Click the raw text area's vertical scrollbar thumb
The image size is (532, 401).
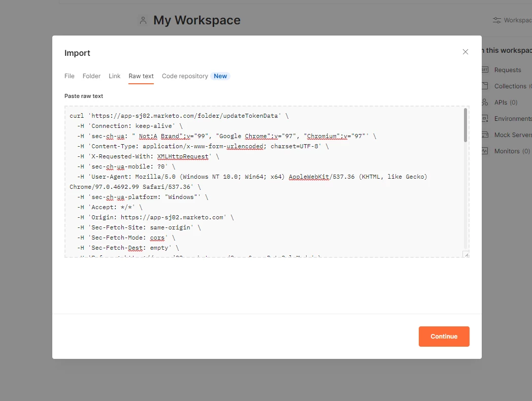(x=465, y=125)
